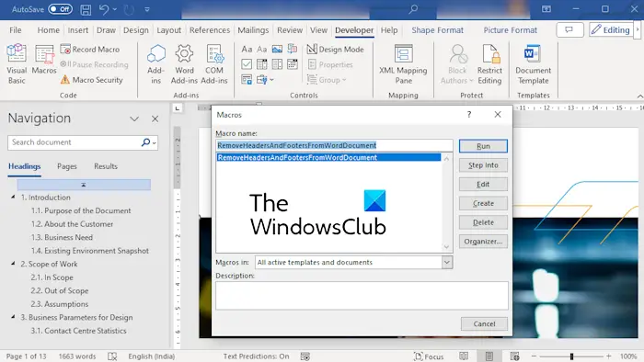
Task: Open the Macros in dropdown
Action: point(447,263)
